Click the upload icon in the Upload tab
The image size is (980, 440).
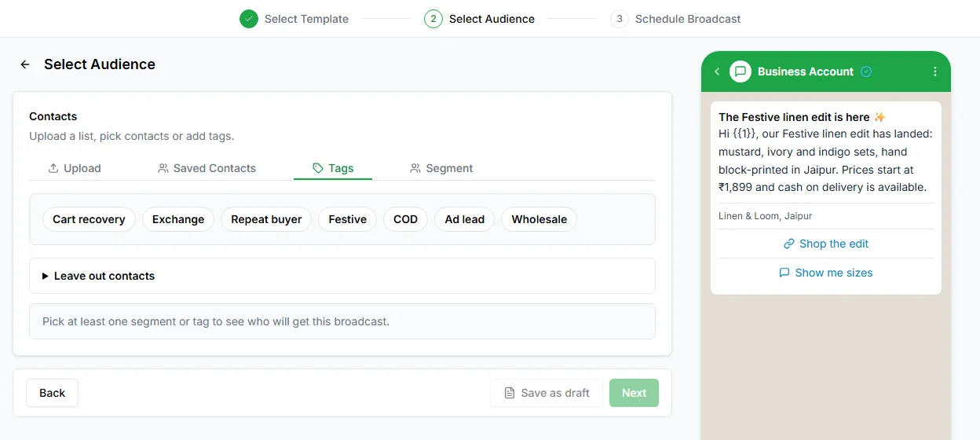coord(53,168)
